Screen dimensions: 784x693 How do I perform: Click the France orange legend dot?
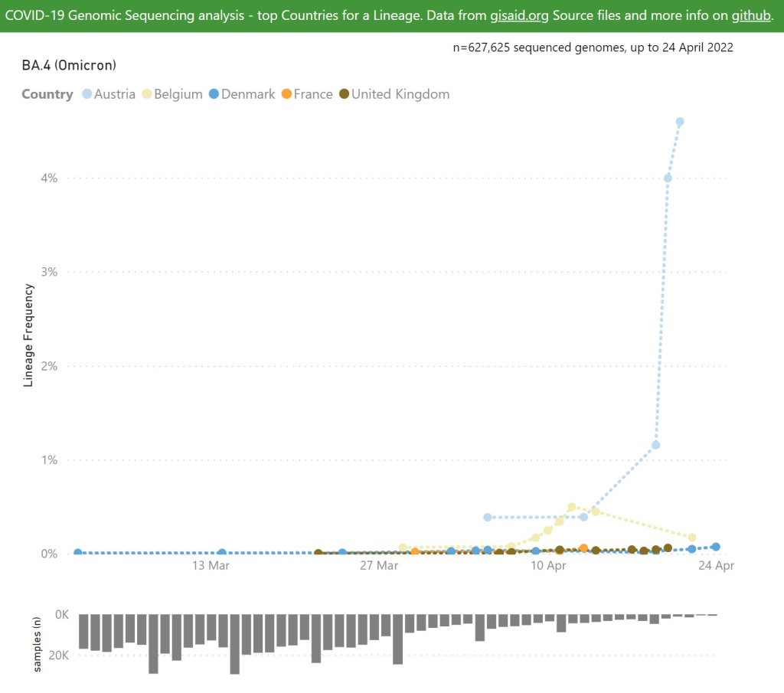(286, 94)
